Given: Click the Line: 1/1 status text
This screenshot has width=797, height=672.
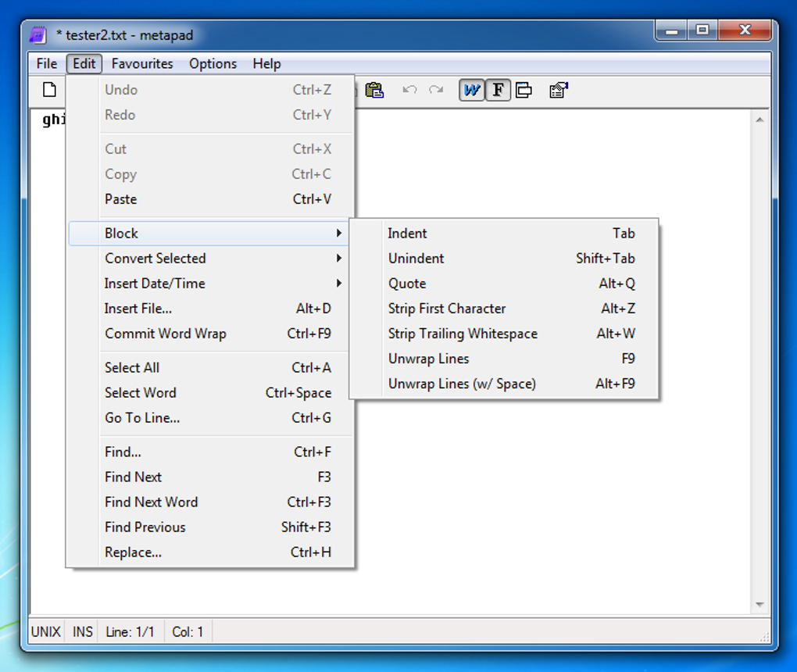Looking at the screenshot, I should pos(130,632).
